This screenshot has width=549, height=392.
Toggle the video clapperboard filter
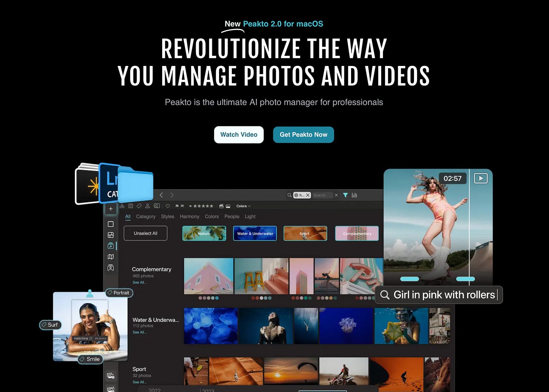(x=221, y=206)
